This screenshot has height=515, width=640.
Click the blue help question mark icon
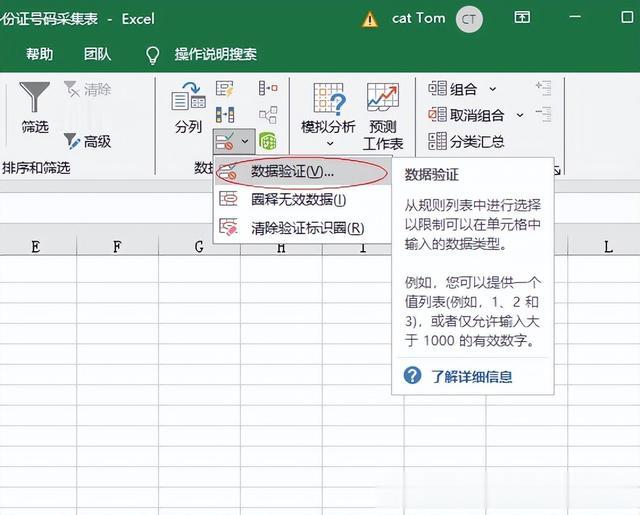point(412,375)
